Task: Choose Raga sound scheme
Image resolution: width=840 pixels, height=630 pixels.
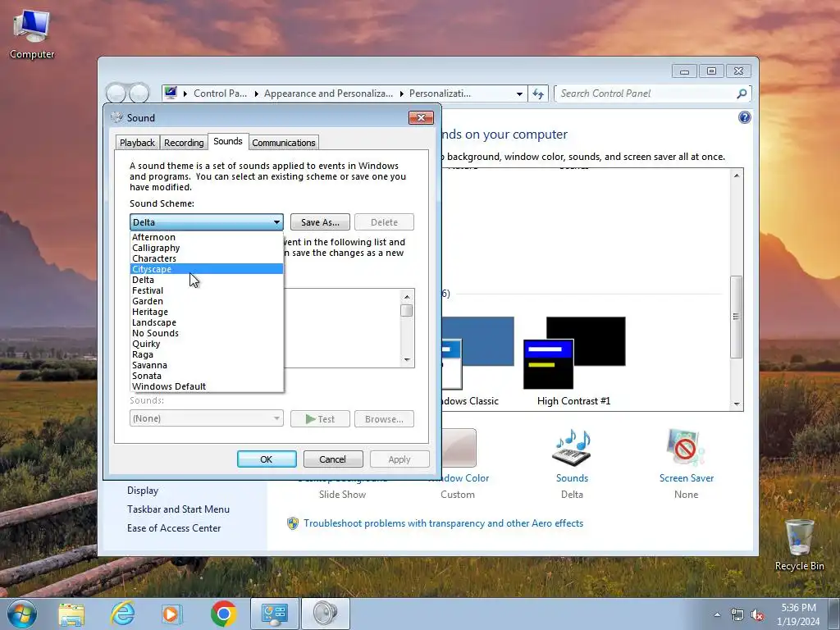Action: coord(207,354)
